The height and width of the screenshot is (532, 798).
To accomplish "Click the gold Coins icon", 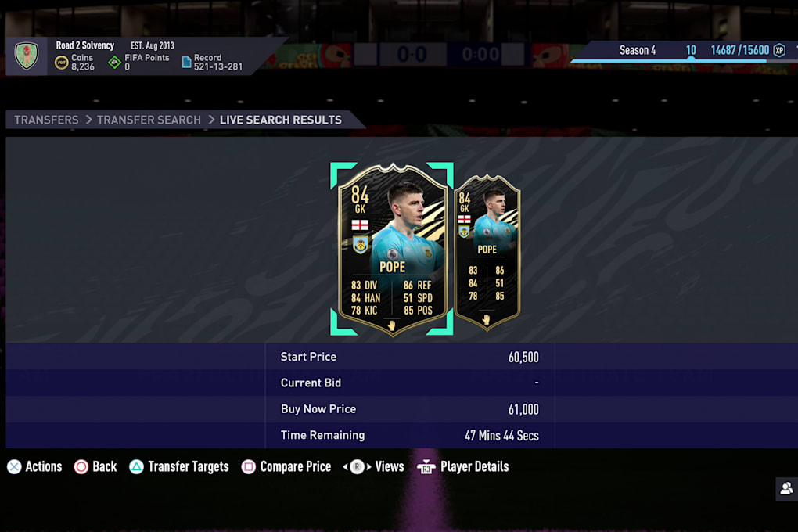I will pyautogui.click(x=62, y=63).
